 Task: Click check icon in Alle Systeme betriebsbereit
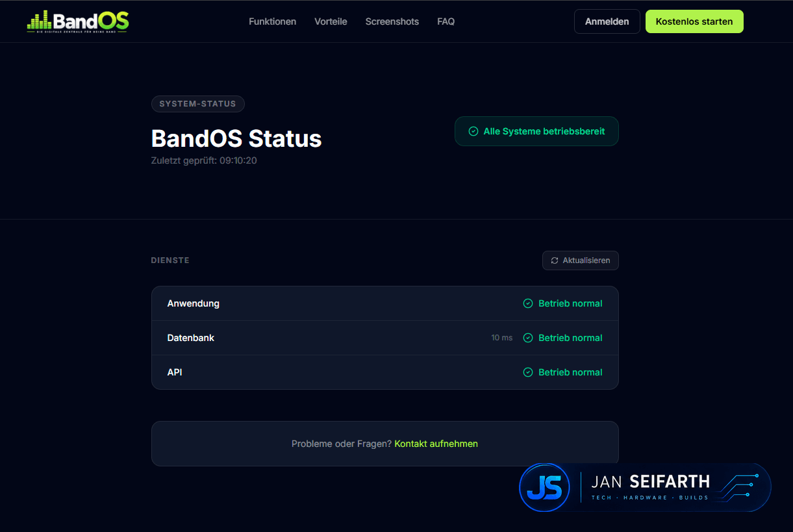[473, 131]
